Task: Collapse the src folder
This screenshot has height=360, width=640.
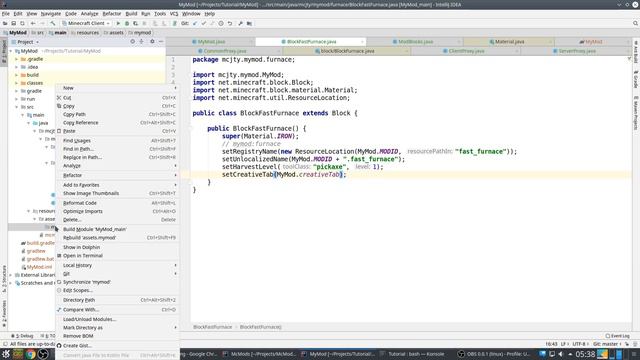Action: click(x=17, y=107)
